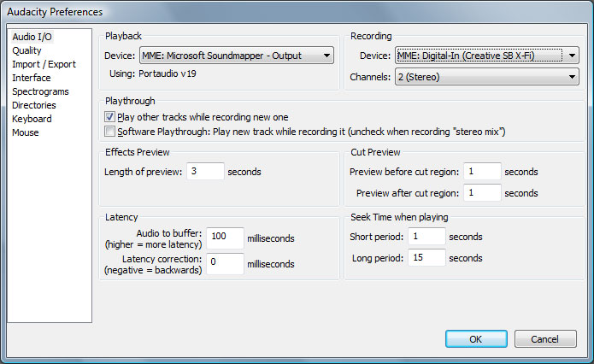The height and width of the screenshot is (364, 594).
Task: Open Spectrograms preferences page
Action: (40, 91)
